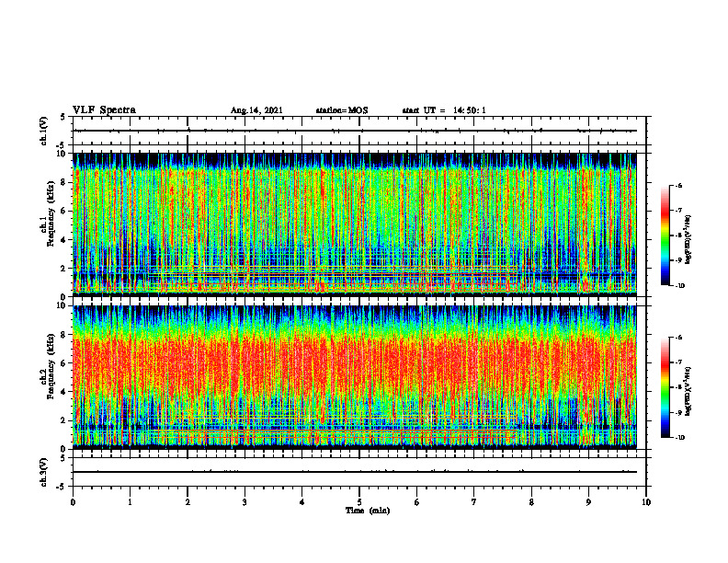Click the 'VLF Spectra' title text
728x563 pixels.
[104, 110]
